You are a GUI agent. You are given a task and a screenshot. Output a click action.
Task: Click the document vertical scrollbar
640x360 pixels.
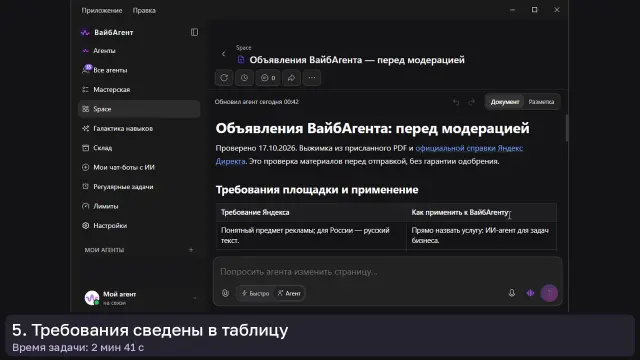tap(567, 128)
